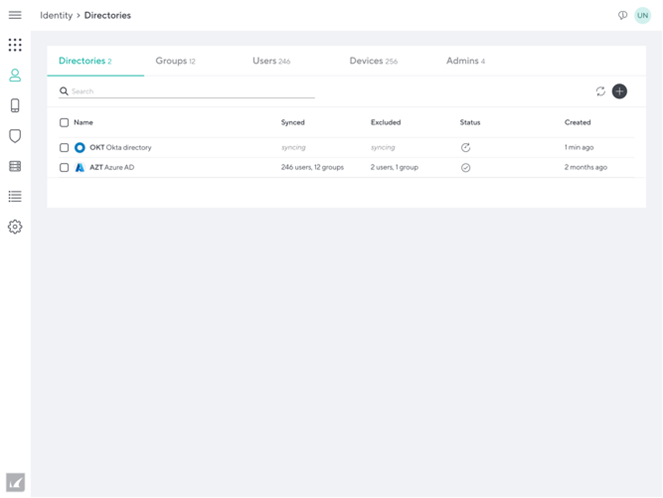This screenshot has width=663, height=498.
Task: Open the UN user avatar menu
Action: tap(643, 15)
